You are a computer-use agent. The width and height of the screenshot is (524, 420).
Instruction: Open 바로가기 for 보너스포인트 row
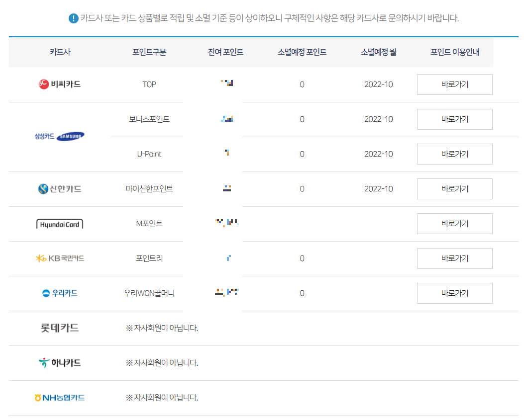(454, 119)
